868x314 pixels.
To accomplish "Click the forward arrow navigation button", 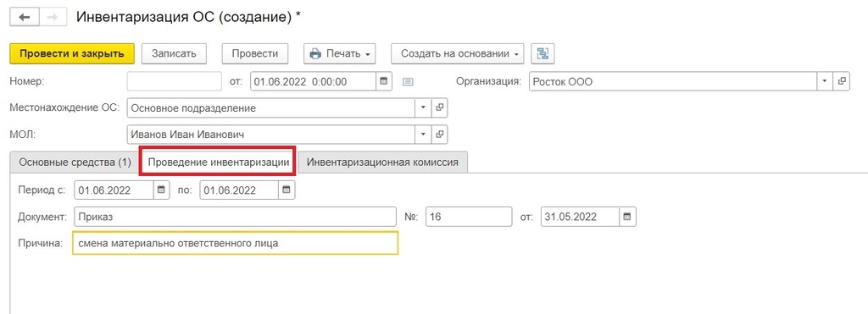I will pyautogui.click(x=53, y=17).
